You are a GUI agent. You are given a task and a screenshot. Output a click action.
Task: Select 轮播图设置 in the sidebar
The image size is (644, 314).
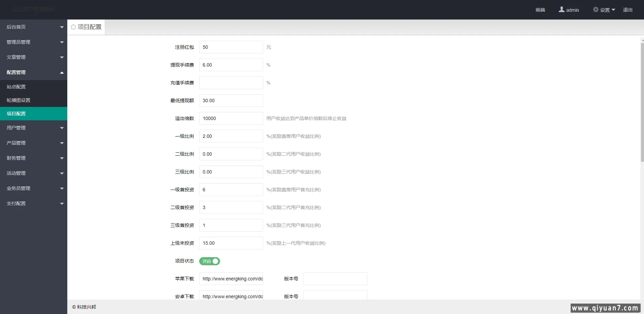33,100
